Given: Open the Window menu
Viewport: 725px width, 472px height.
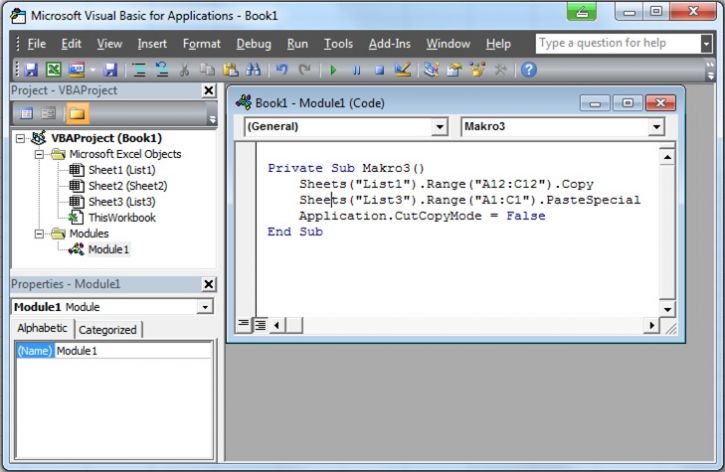Looking at the screenshot, I should tap(448, 44).
